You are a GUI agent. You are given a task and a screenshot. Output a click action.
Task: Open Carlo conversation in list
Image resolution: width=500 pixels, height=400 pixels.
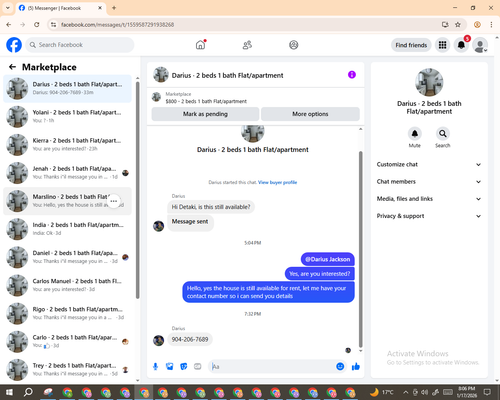point(67,341)
